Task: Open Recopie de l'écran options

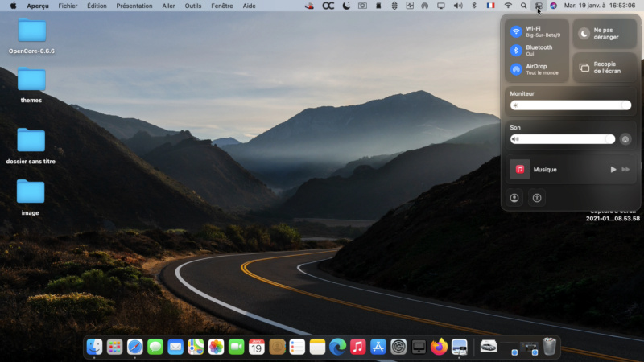Action: pyautogui.click(x=605, y=68)
